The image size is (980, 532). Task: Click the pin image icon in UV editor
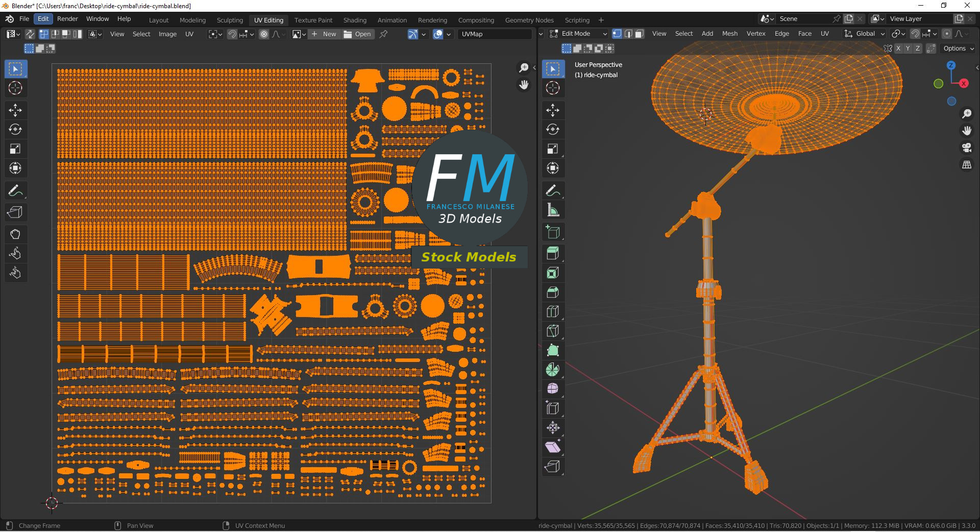pyautogui.click(x=384, y=34)
